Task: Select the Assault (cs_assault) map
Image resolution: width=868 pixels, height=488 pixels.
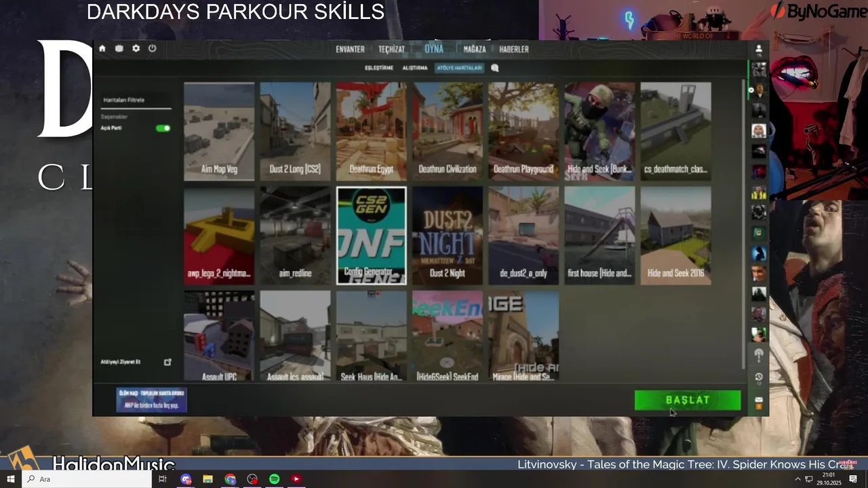Action: pos(295,336)
